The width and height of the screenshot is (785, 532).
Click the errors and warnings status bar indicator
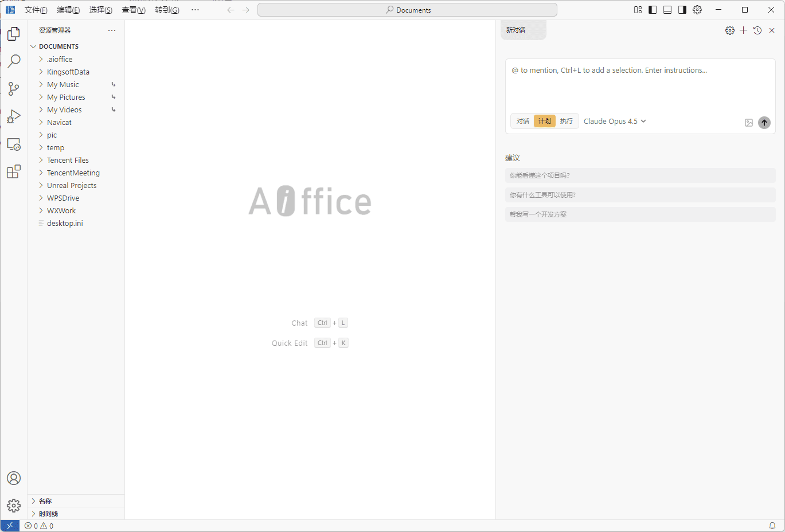click(38, 526)
